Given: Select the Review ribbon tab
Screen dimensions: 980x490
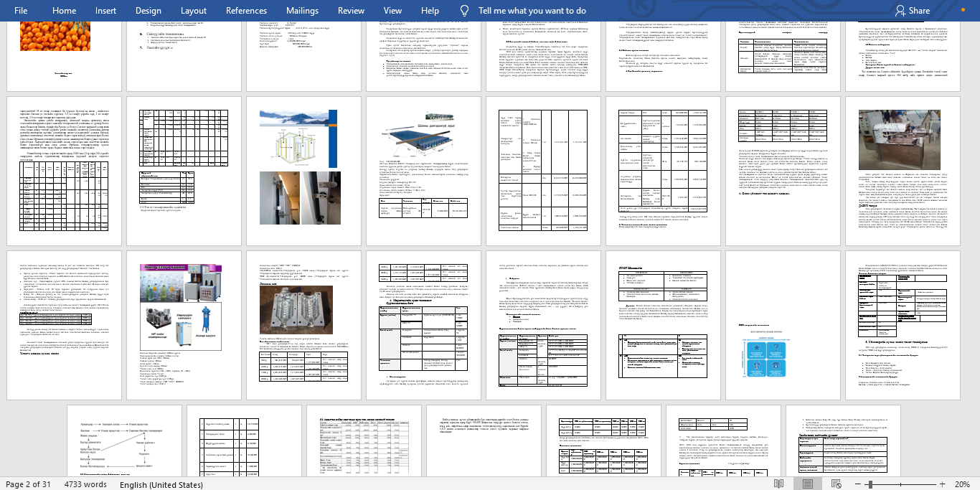Looking at the screenshot, I should tap(351, 11).
